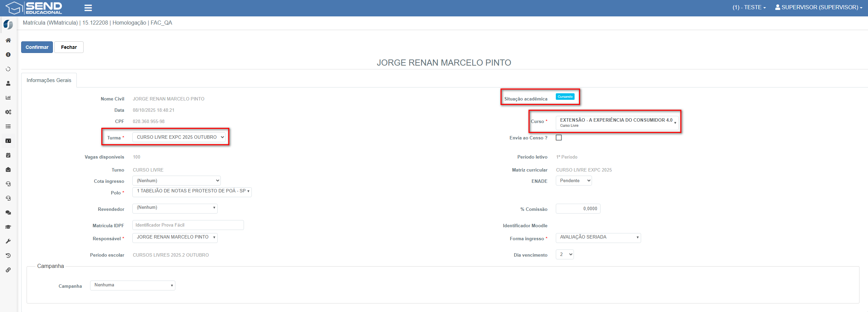Open the bar chart reports icon

point(8,98)
